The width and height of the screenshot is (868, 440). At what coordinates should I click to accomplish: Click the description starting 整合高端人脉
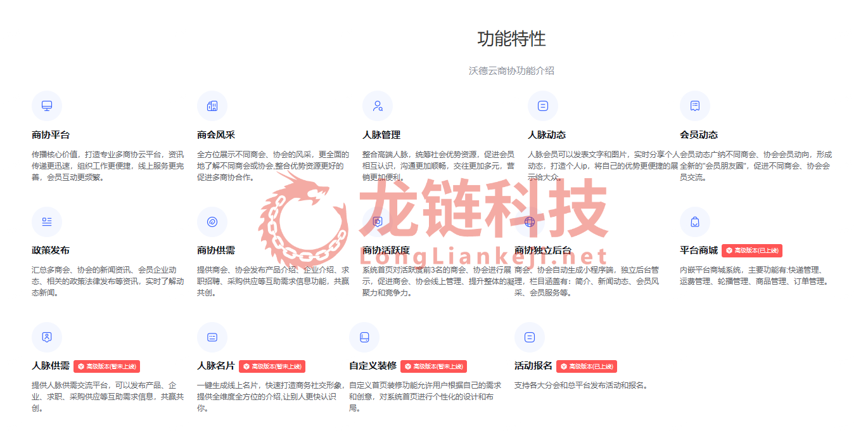(x=438, y=166)
